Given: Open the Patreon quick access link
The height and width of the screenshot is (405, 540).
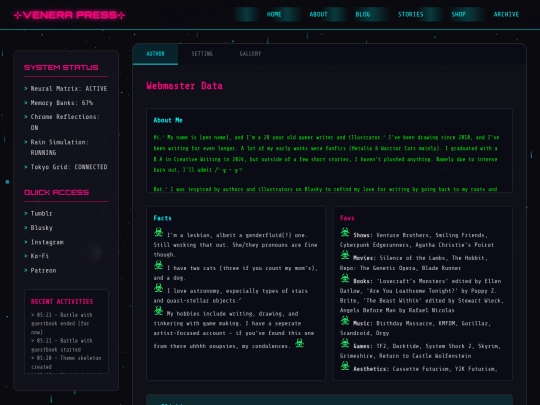Looking at the screenshot, I should point(43,270).
